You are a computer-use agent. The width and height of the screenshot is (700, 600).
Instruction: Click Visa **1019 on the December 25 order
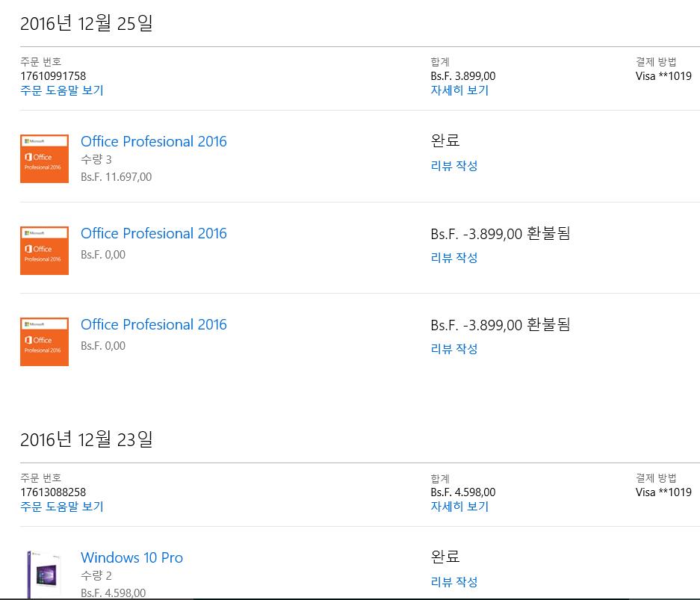click(x=663, y=75)
